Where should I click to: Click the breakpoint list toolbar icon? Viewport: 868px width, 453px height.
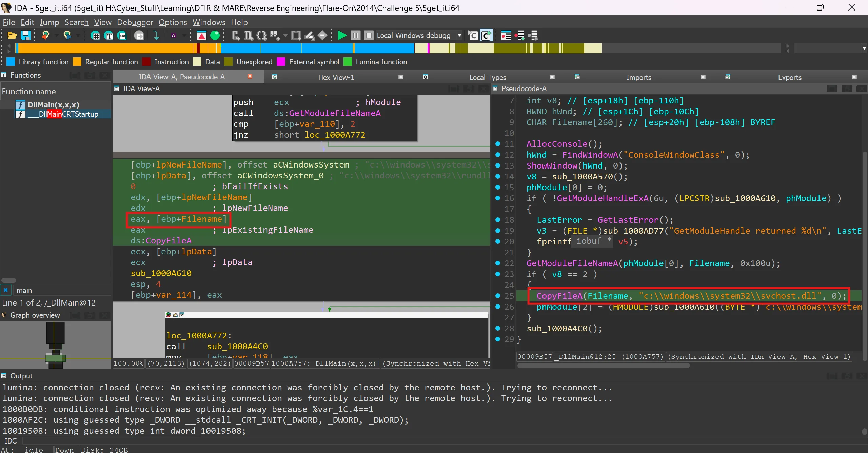tap(506, 35)
